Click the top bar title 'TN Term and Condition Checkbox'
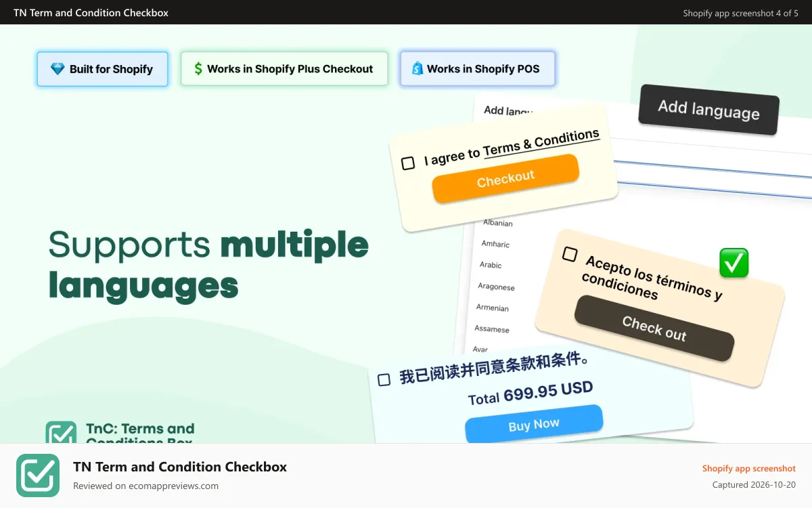This screenshot has height=508, width=812. 91,12
